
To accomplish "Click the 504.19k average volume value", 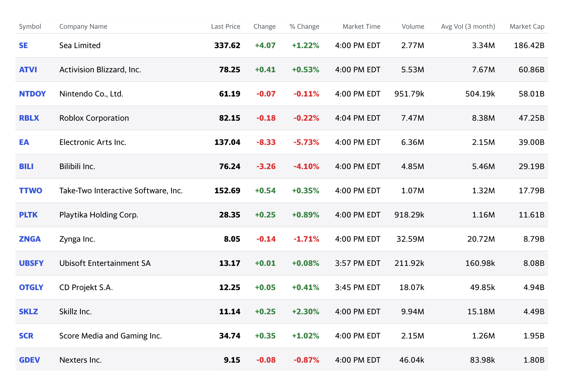I will [x=480, y=94].
